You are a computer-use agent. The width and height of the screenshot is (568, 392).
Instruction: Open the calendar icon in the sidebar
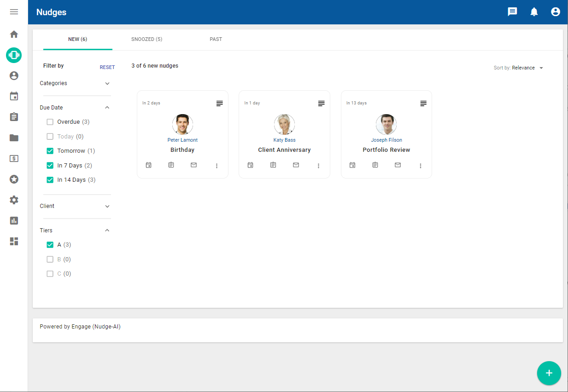(x=14, y=96)
